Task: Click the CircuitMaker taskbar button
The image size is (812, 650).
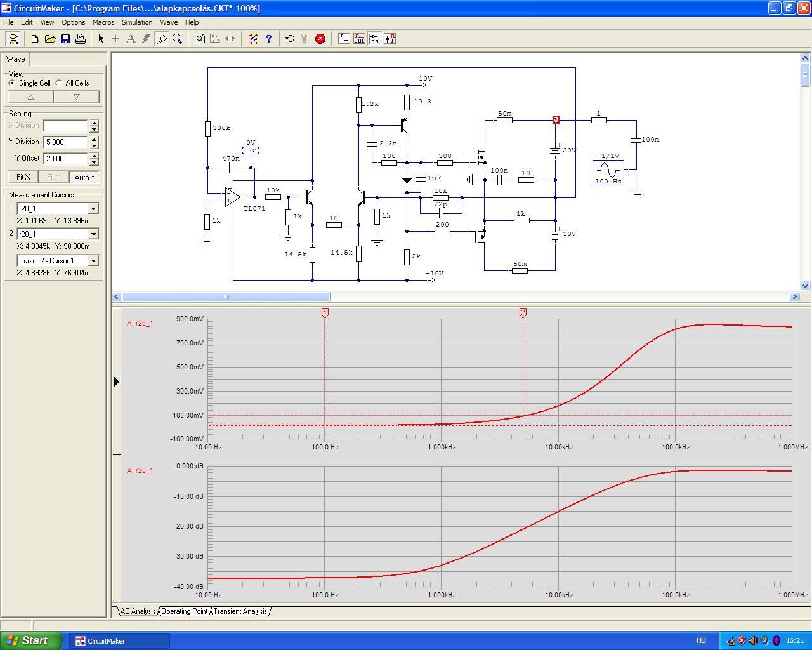Action: [x=119, y=640]
